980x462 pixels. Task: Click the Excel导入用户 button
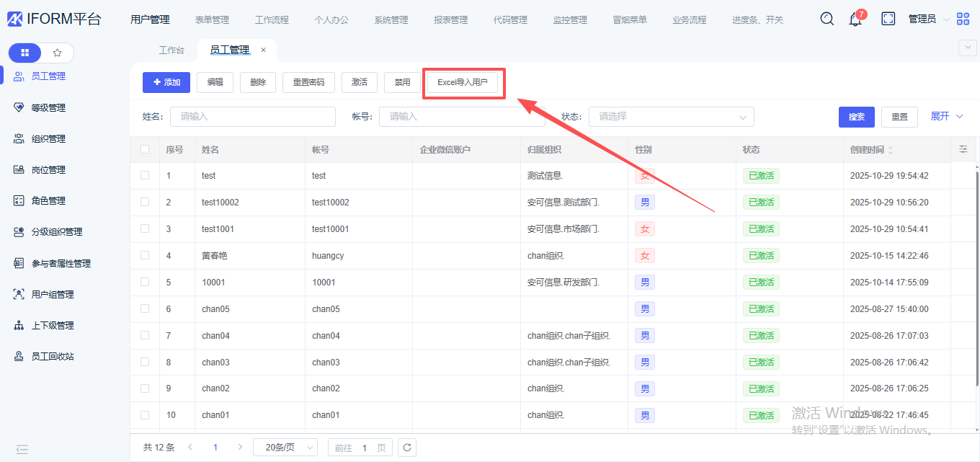(x=463, y=83)
